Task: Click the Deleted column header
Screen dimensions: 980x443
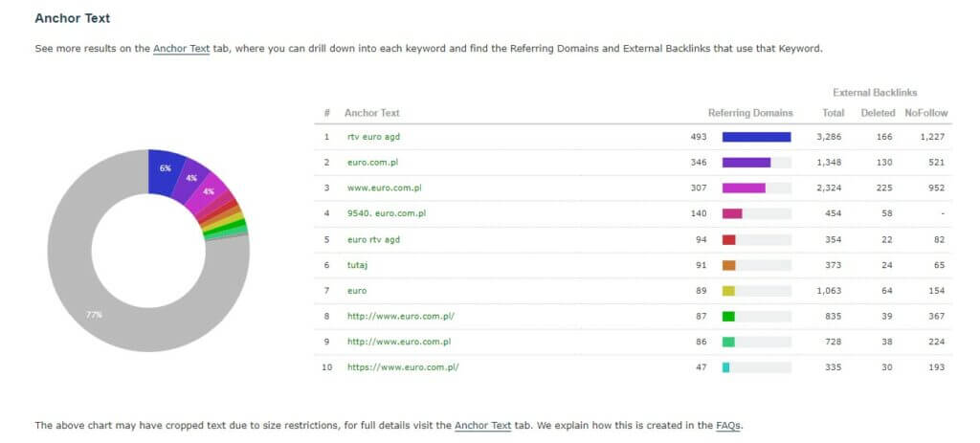Action: (878, 113)
